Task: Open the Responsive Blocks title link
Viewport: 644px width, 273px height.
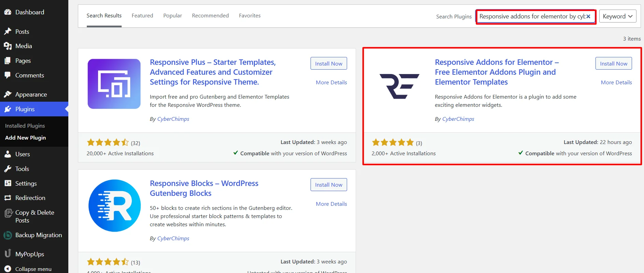Action: [x=204, y=188]
